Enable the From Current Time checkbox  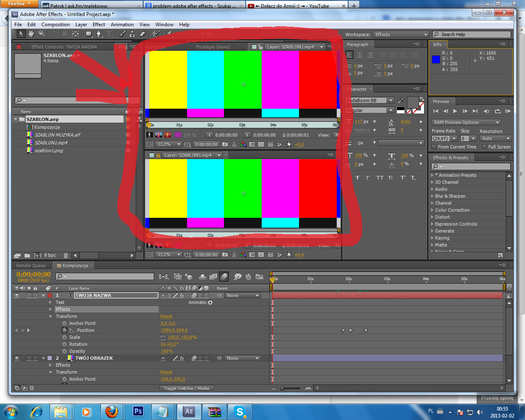[x=434, y=147]
